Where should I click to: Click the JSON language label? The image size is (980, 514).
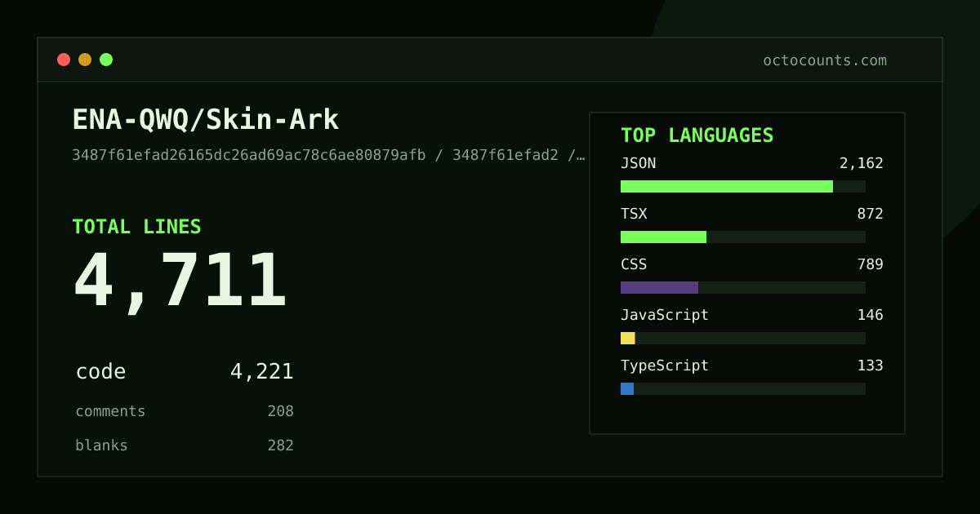point(638,163)
